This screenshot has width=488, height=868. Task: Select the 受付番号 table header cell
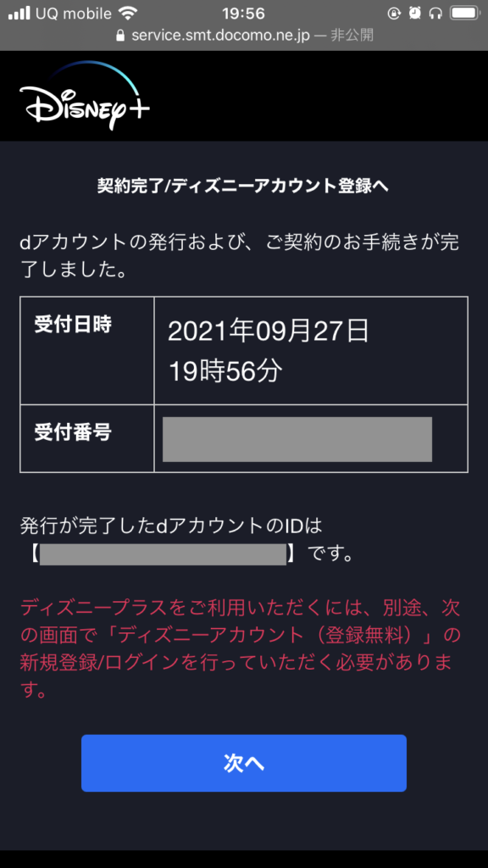[87, 438]
